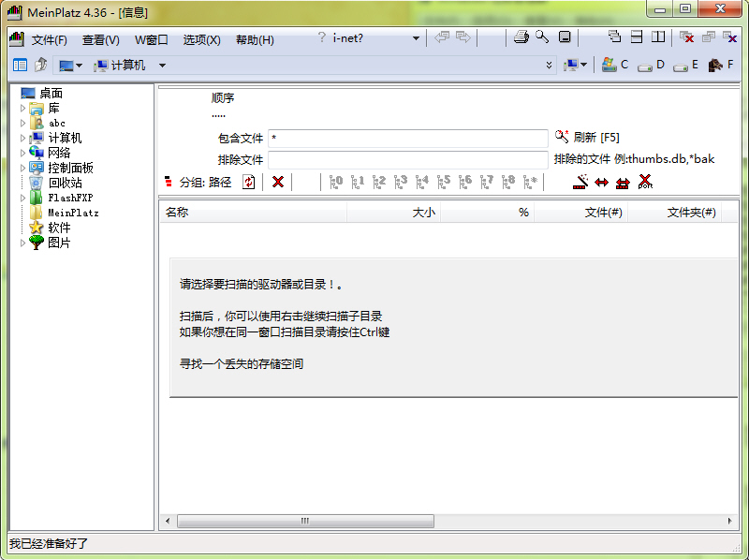The height and width of the screenshot is (560, 749).
Task: Expand the abc tree node
Action: point(22,124)
